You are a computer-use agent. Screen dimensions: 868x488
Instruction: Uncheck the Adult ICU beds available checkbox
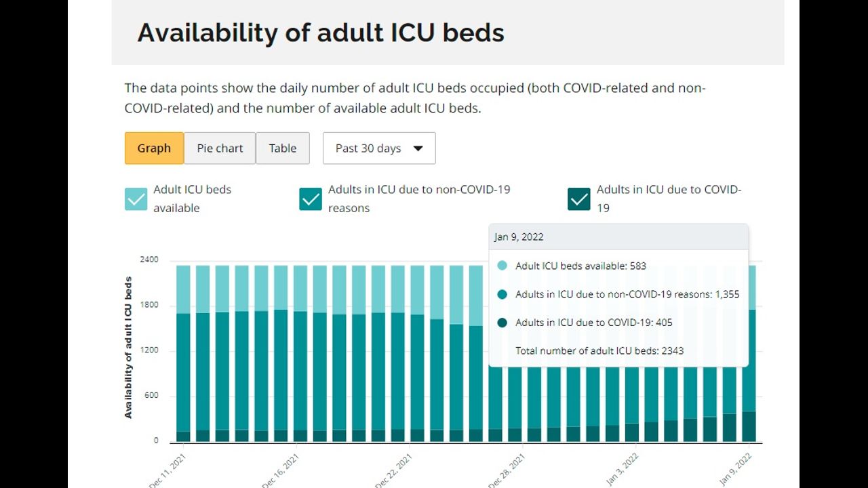tap(136, 199)
